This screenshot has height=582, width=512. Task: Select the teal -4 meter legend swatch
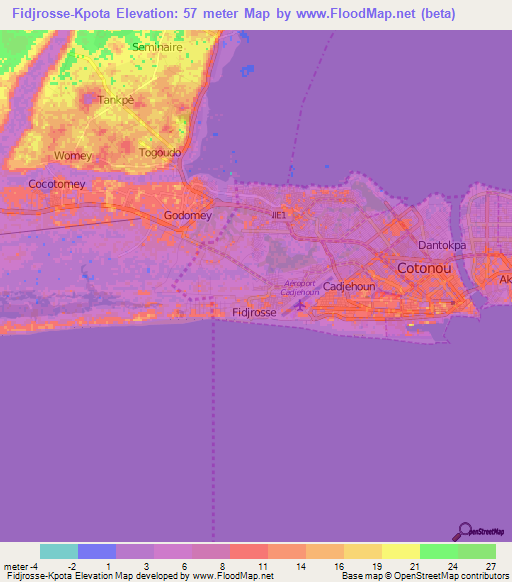pyautogui.click(x=59, y=551)
